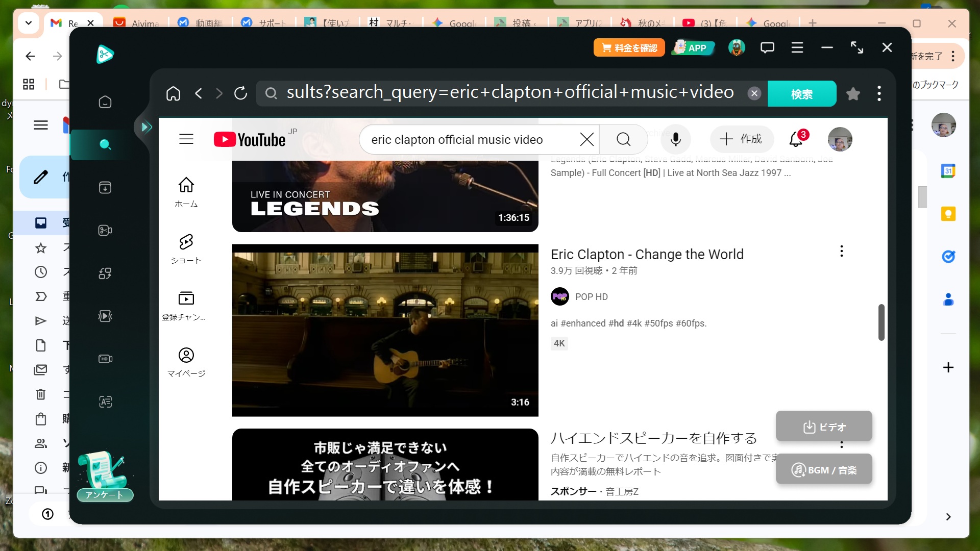Open three-dot menu for Change the World video

click(x=841, y=251)
